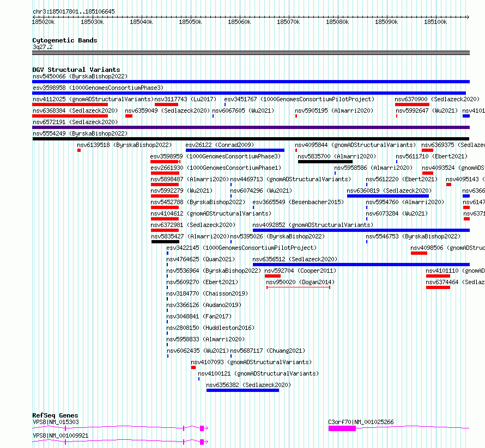Select nsv4104612 gnomADStructuralVariants label
Screen dimensions: 485x448
click(211, 213)
